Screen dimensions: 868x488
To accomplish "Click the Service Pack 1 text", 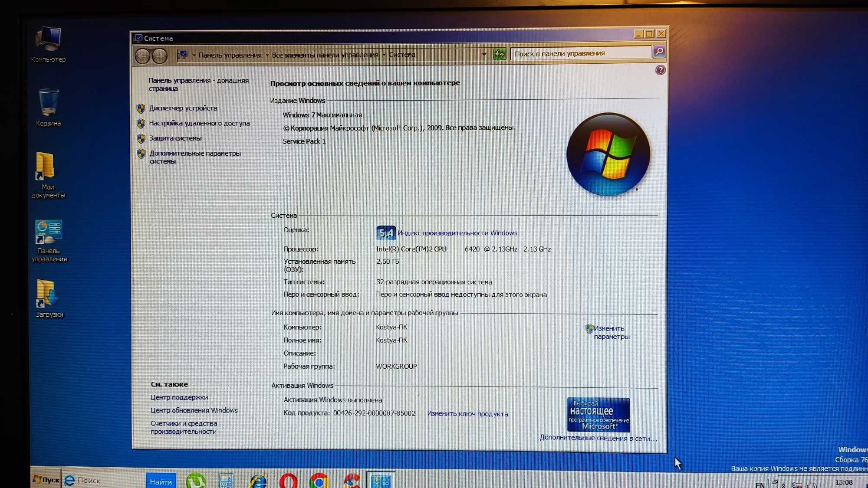I will pyautogui.click(x=304, y=141).
